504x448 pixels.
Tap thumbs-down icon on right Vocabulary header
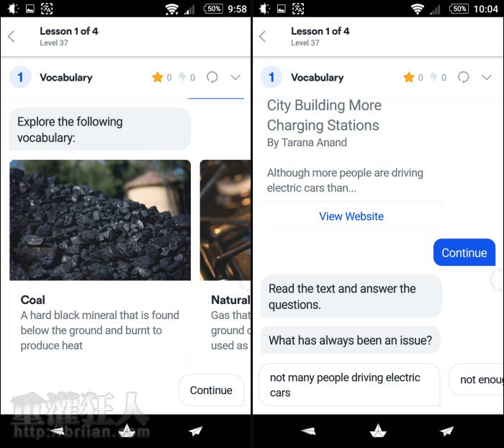click(x=434, y=77)
